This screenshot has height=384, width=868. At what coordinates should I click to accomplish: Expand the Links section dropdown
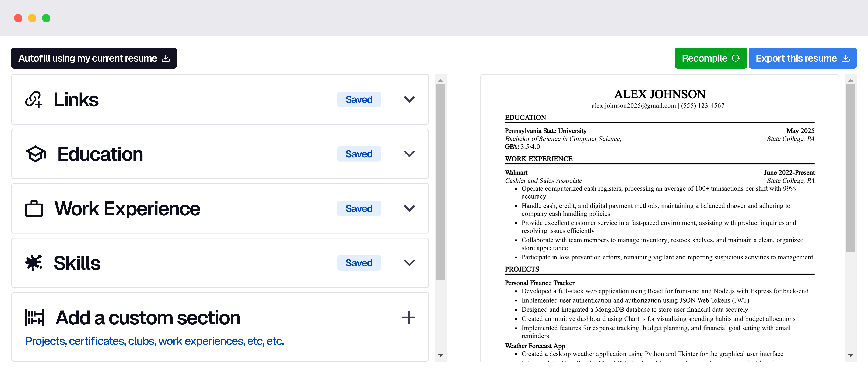point(410,100)
